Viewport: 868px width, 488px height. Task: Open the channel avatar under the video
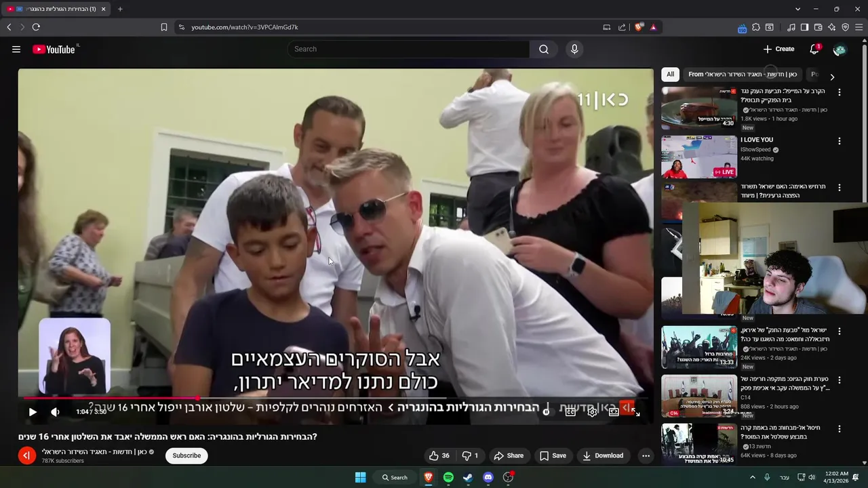click(x=27, y=455)
